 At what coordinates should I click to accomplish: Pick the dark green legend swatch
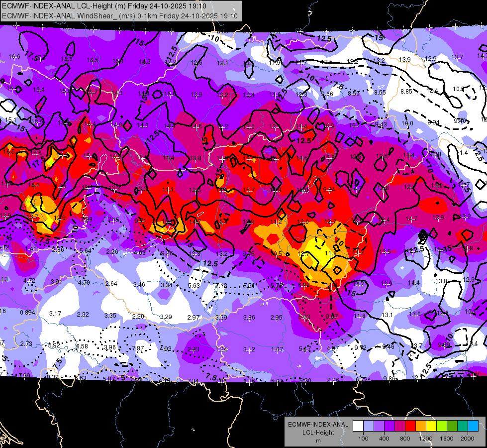(453, 426)
